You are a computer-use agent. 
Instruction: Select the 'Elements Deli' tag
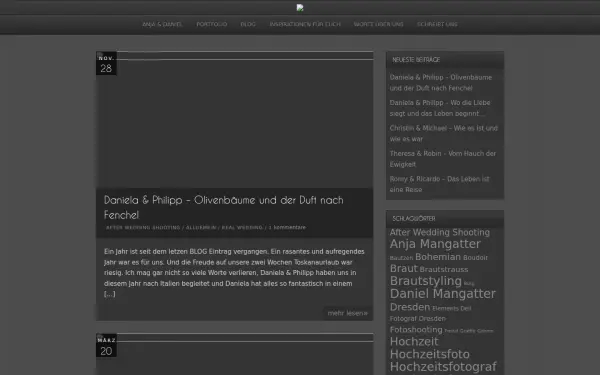[452, 308]
